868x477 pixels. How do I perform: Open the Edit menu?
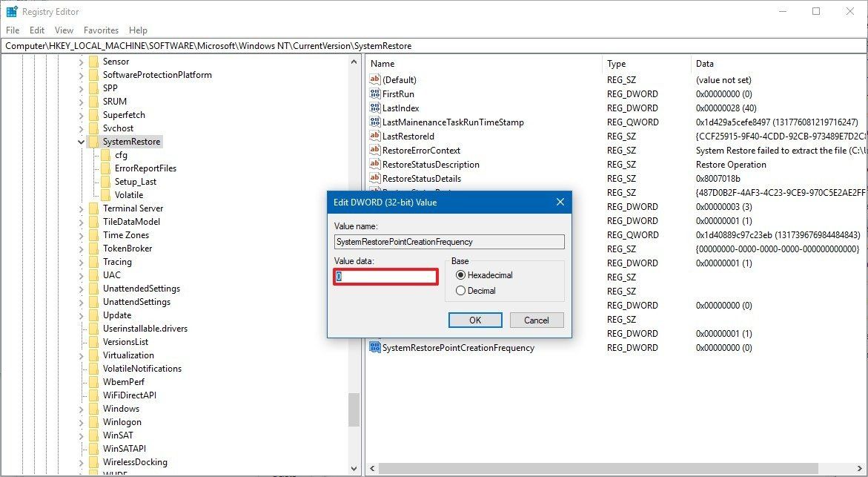point(36,30)
